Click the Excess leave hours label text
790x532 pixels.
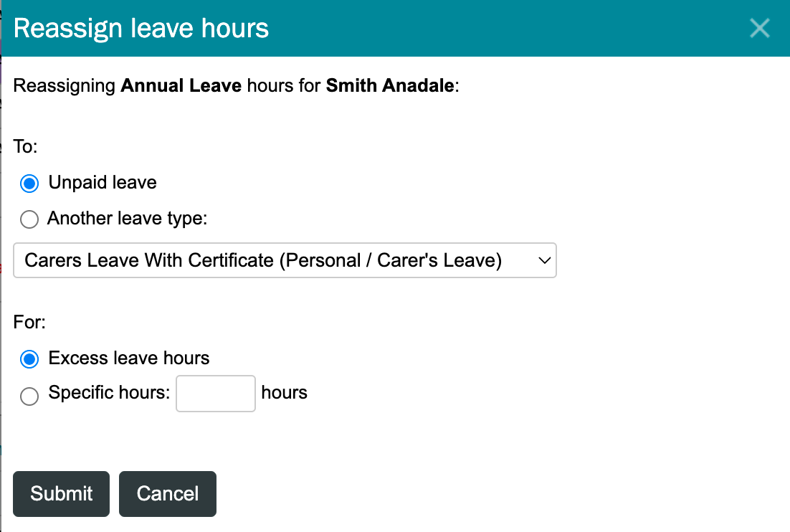click(129, 358)
